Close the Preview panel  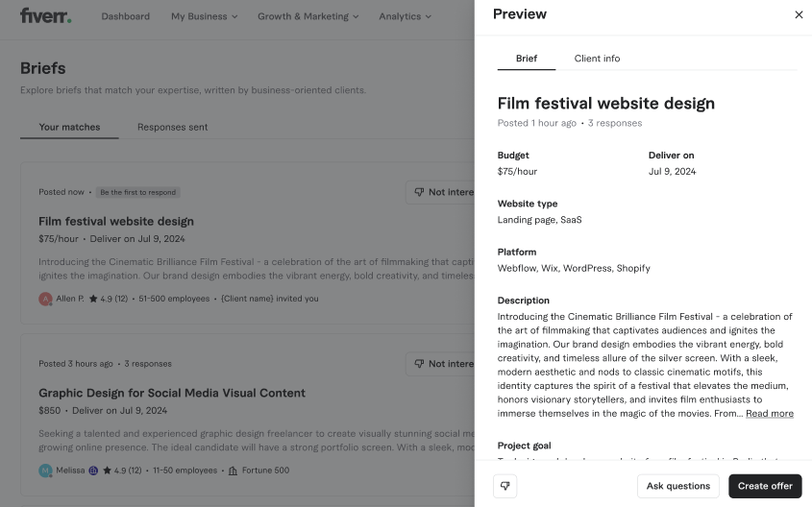[798, 14]
